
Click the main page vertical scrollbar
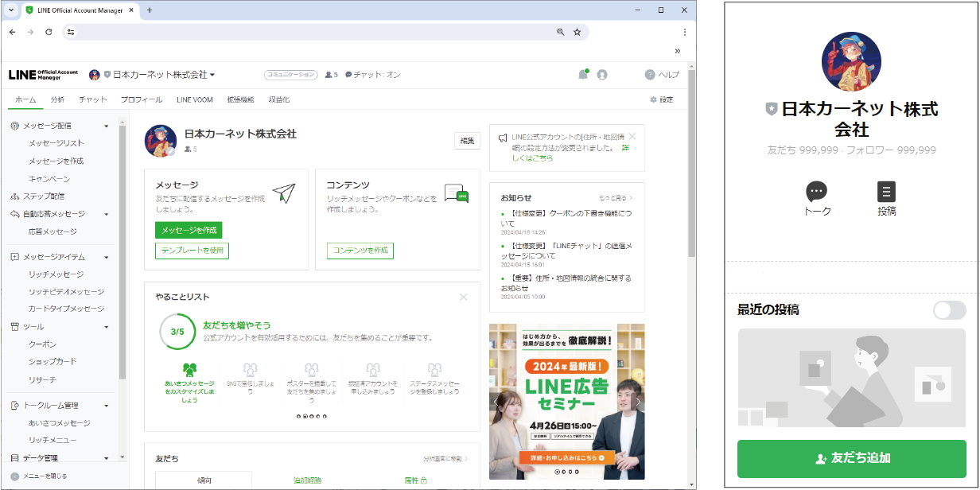point(691,162)
